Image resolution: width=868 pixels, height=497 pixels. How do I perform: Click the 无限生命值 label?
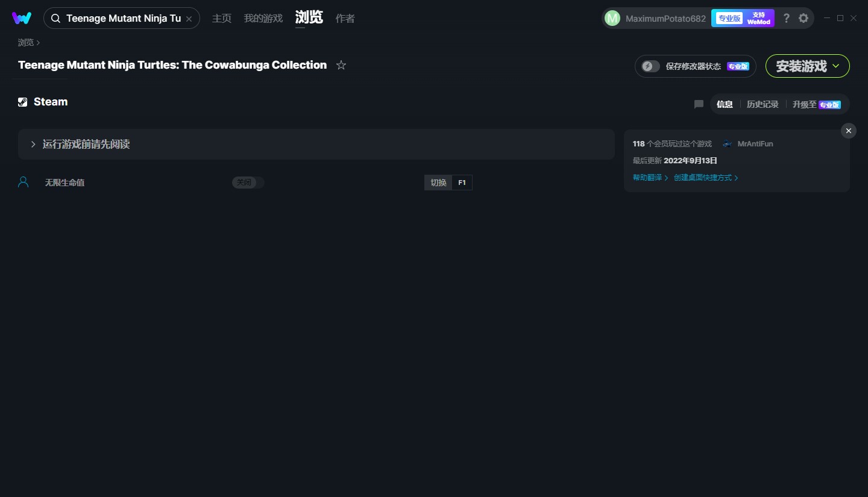[x=64, y=183]
